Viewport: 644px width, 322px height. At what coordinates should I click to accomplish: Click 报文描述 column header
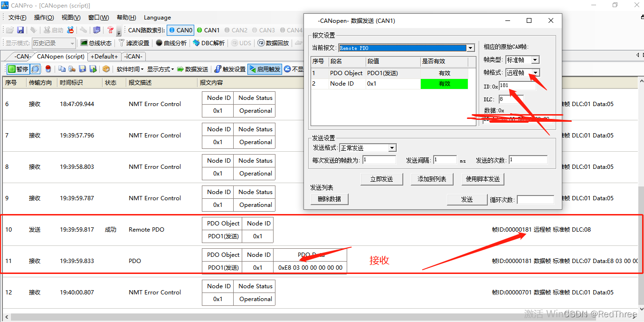(x=161, y=83)
